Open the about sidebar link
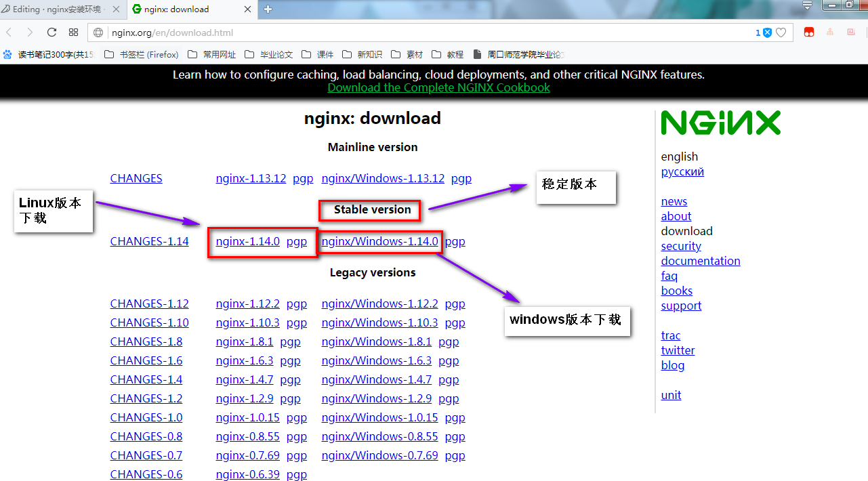 coord(676,216)
